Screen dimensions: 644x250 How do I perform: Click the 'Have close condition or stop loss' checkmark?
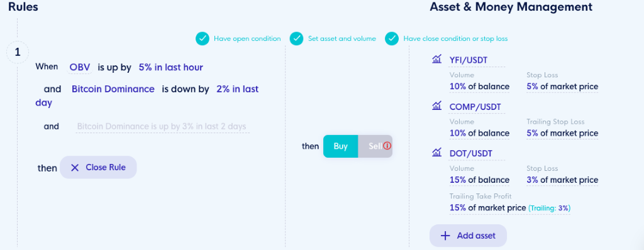[392, 38]
